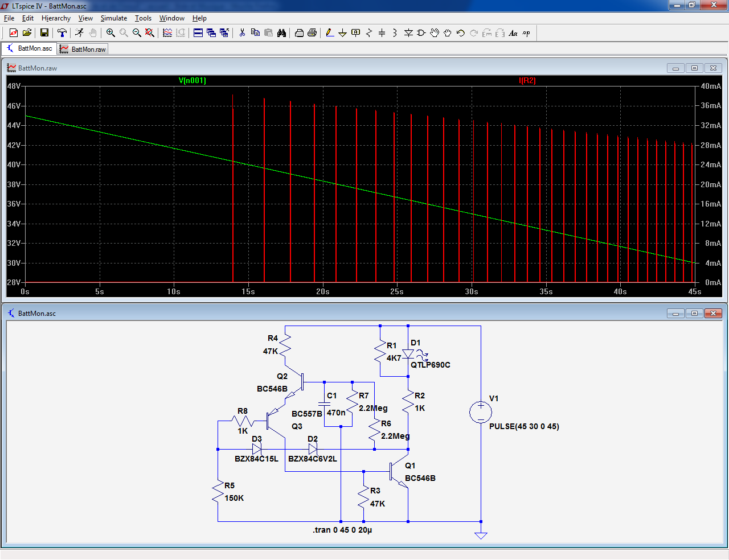729x560 pixels.
Task: Open the Control Panel hammer icon
Action: [x=62, y=33]
